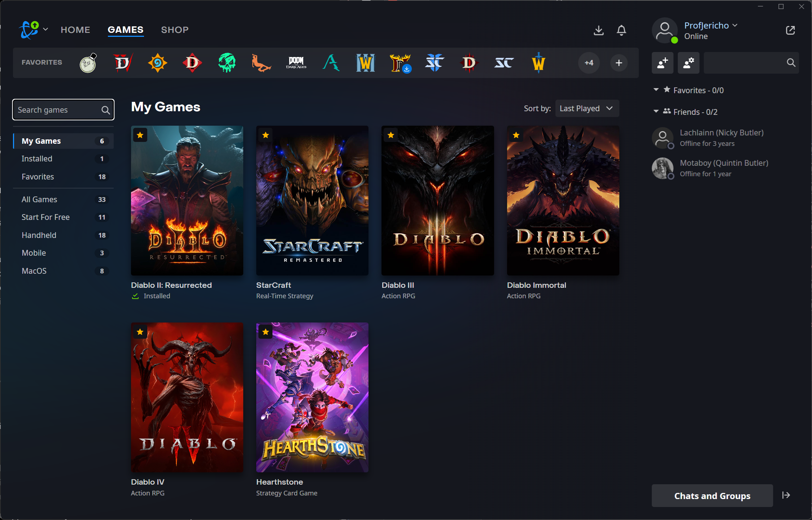Select Hearthstone icon in favorites bar
This screenshot has height=520, width=812.
pos(157,63)
